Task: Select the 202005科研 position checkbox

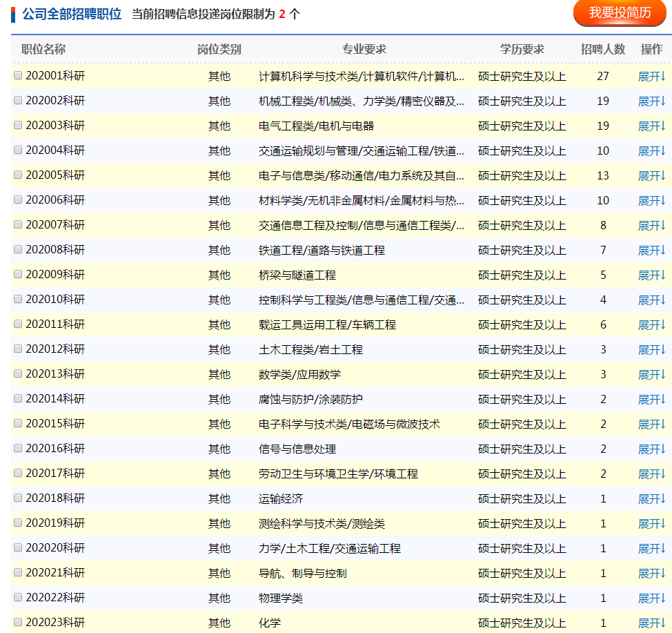Action: 18,175
